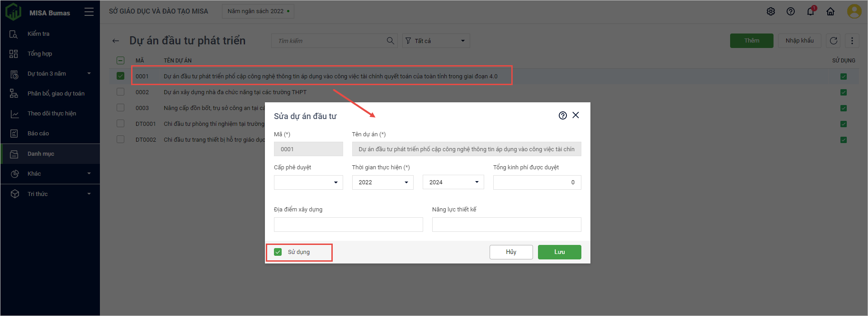Toggle the select-all checkbox in table header
868x316 pixels.
pos(120,60)
